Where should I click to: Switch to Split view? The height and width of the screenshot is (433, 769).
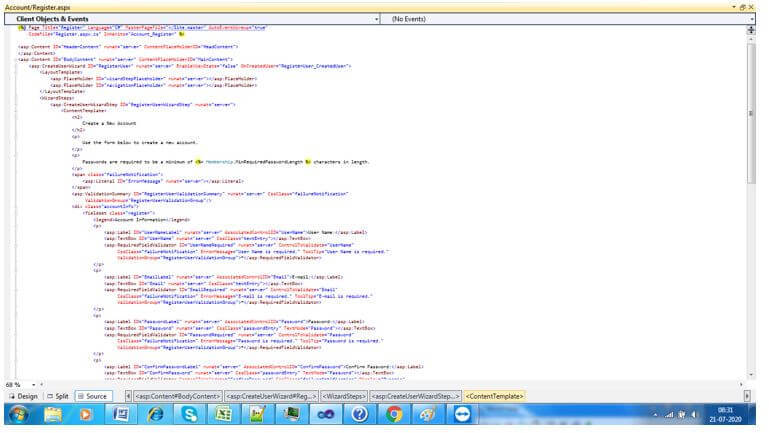click(x=56, y=396)
